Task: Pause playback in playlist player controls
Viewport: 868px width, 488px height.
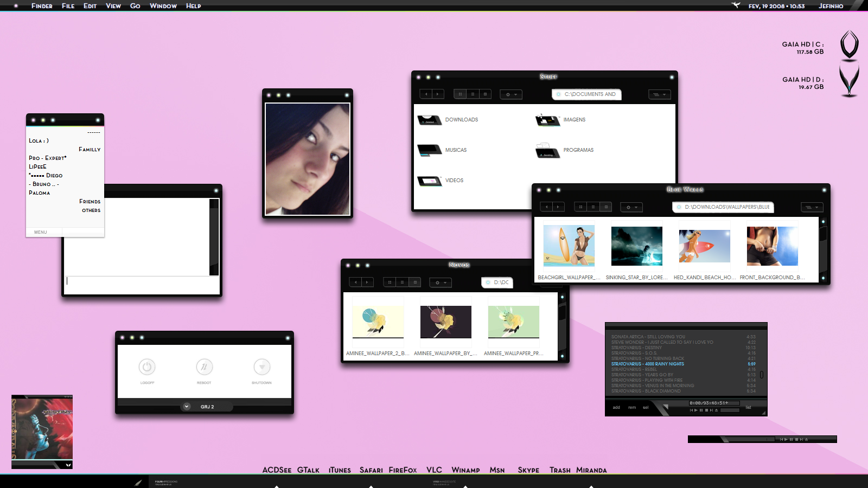Action: pos(701,410)
